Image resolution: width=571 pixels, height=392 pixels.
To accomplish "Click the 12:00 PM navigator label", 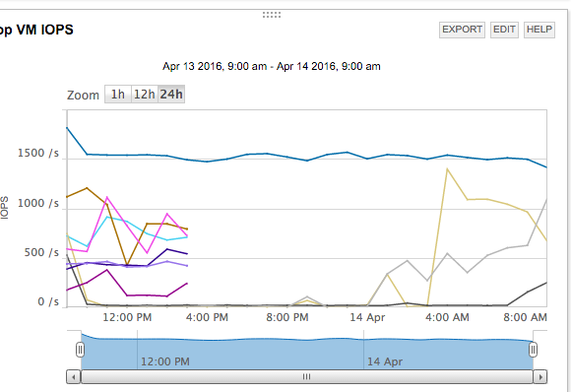I will (165, 361).
